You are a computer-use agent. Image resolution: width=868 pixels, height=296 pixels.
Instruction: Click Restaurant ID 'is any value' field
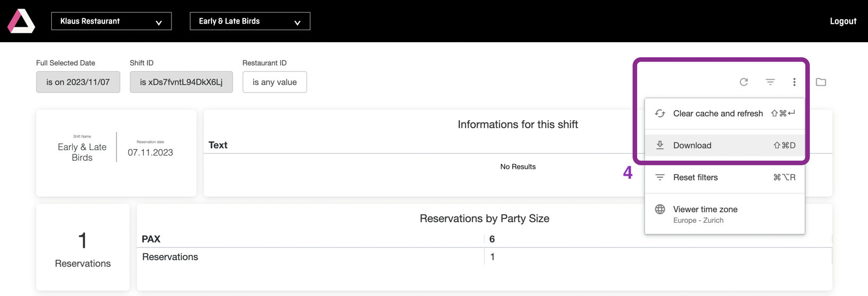pos(275,82)
